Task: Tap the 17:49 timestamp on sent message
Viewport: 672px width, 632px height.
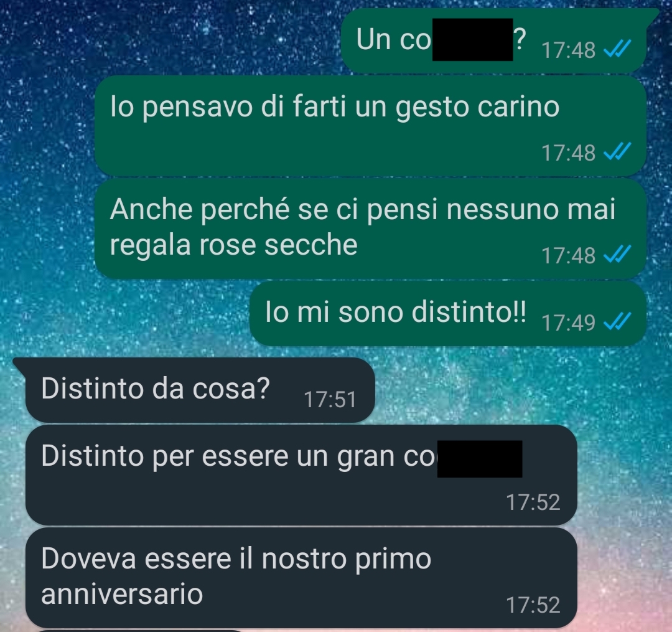Action: [x=568, y=323]
